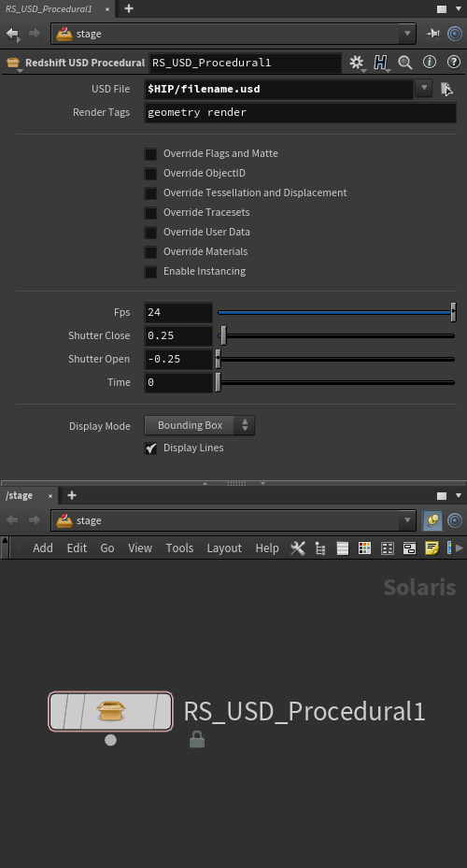
Task: Close the RS_USD_Procedural1 tab
Action: 107,9
